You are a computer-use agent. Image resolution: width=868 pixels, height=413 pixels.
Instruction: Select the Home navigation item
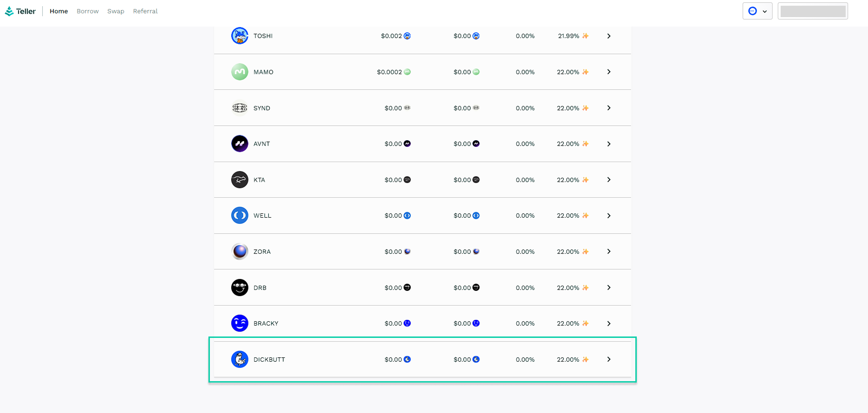click(x=59, y=11)
